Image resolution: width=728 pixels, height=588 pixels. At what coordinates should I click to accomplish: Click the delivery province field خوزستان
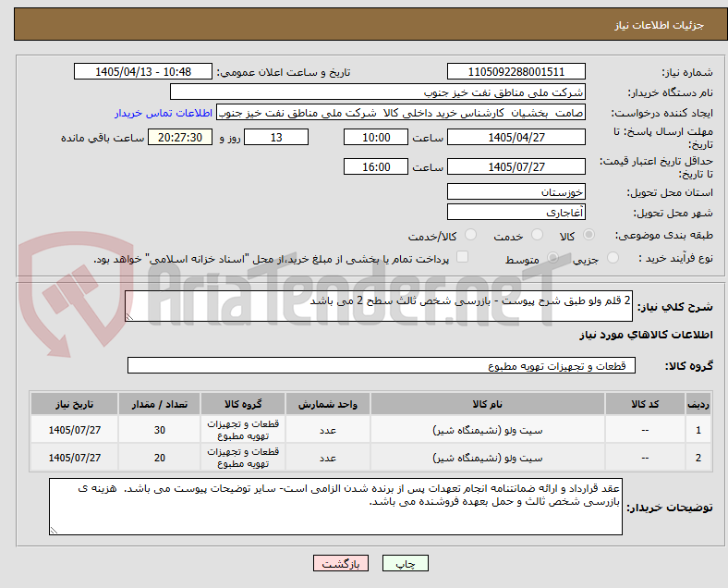[516, 191]
